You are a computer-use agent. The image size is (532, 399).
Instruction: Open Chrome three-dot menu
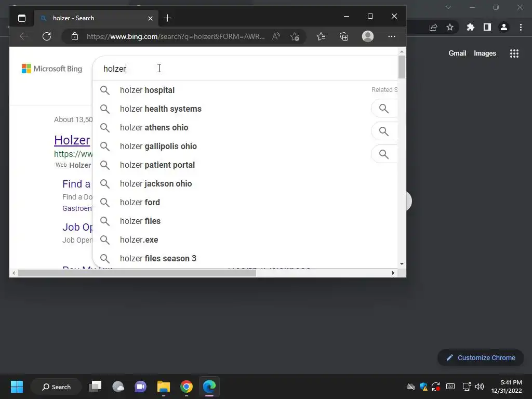click(521, 27)
